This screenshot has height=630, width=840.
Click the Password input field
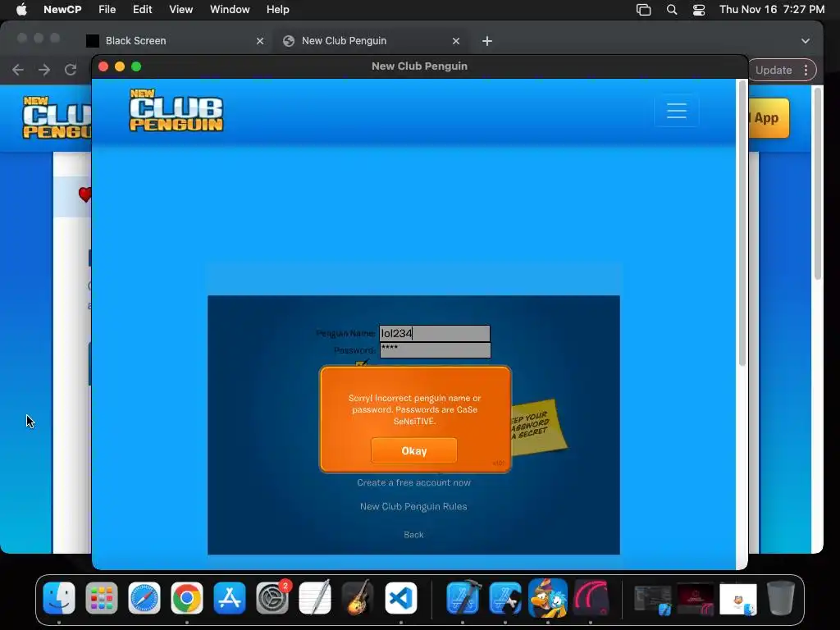[435, 350]
